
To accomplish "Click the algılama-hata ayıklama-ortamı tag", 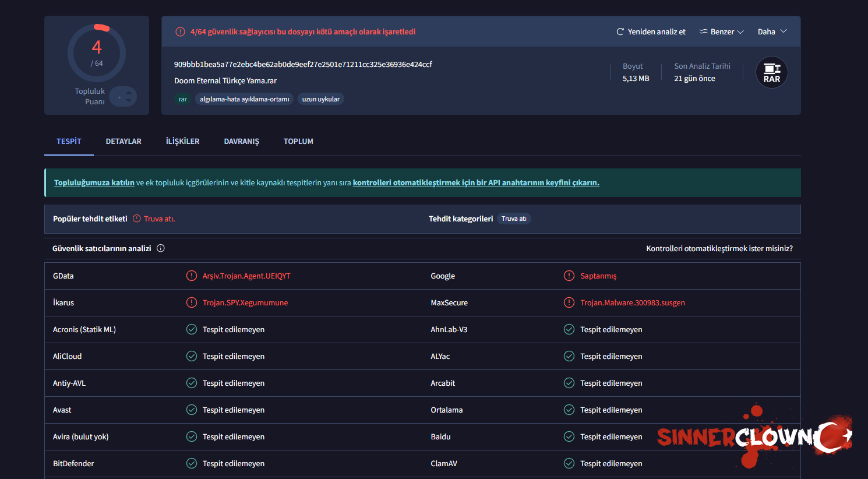I will (244, 99).
